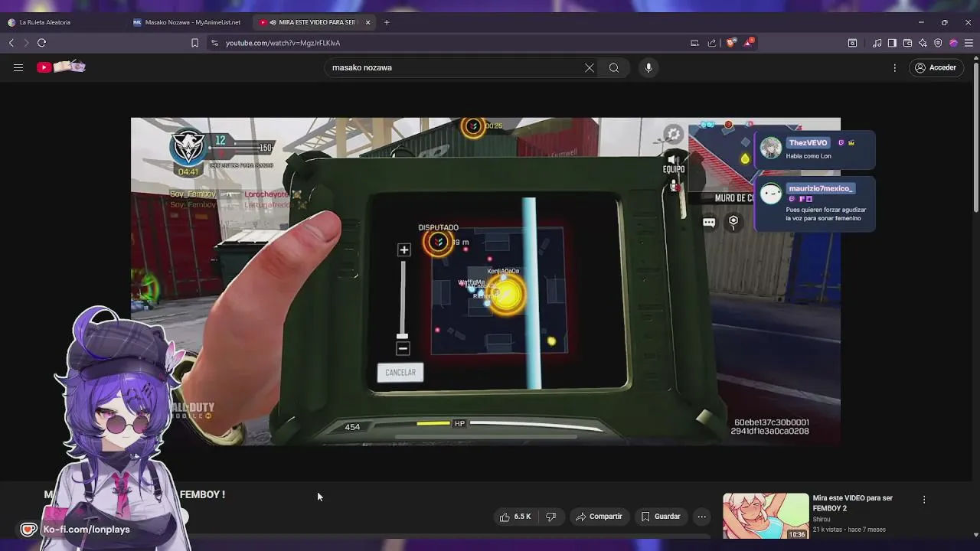Open the VPN shield icon

tap(938, 43)
